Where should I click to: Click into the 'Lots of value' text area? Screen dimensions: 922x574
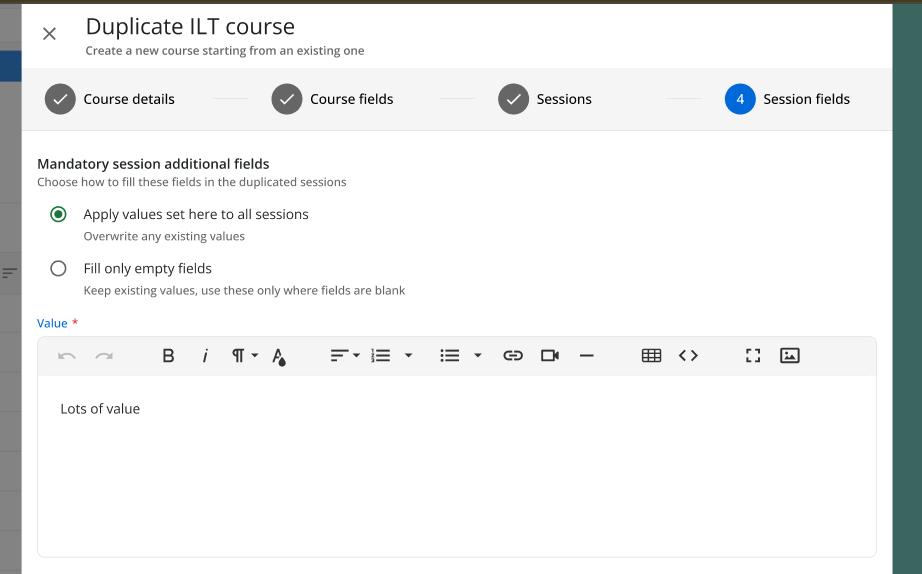click(456, 460)
